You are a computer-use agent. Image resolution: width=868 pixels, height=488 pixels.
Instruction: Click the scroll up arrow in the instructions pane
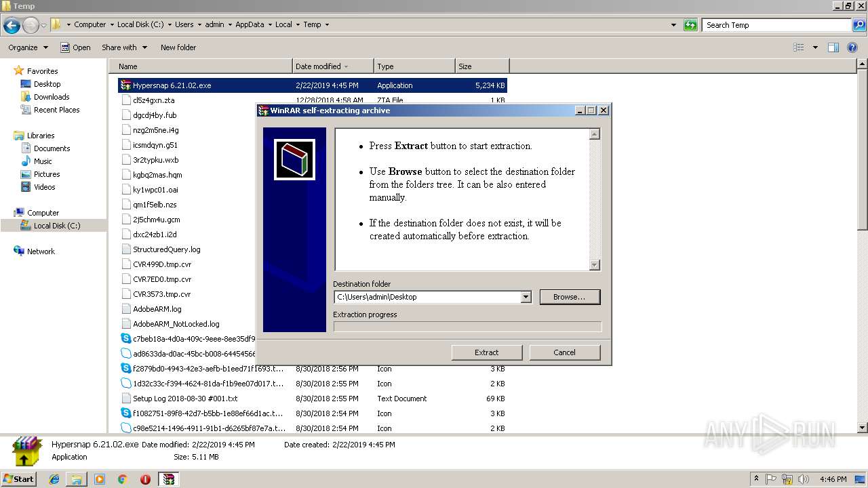coord(595,134)
